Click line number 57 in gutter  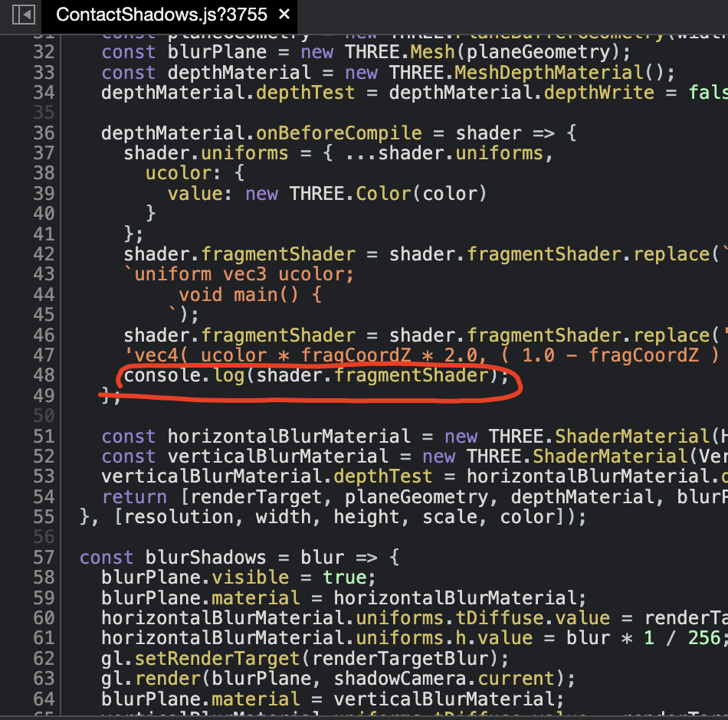point(44,557)
